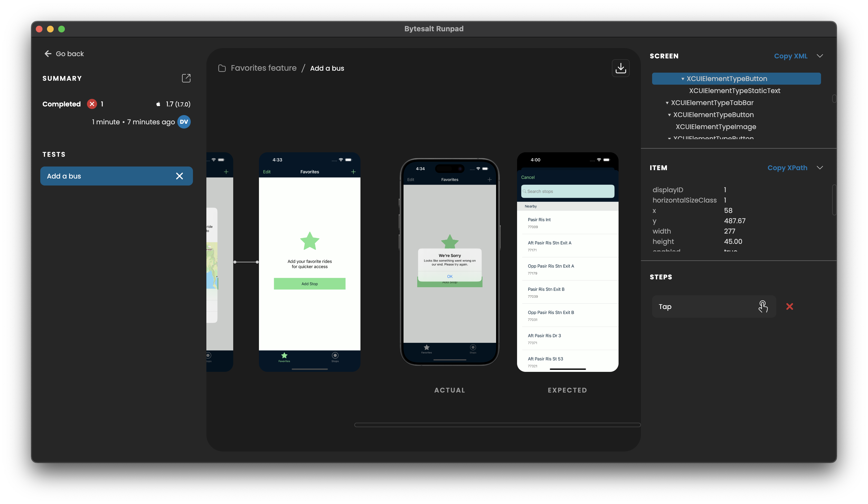Collapse XCUIElementTypeTabBar node triangle
Viewport: 868px width, 504px height.
(667, 103)
